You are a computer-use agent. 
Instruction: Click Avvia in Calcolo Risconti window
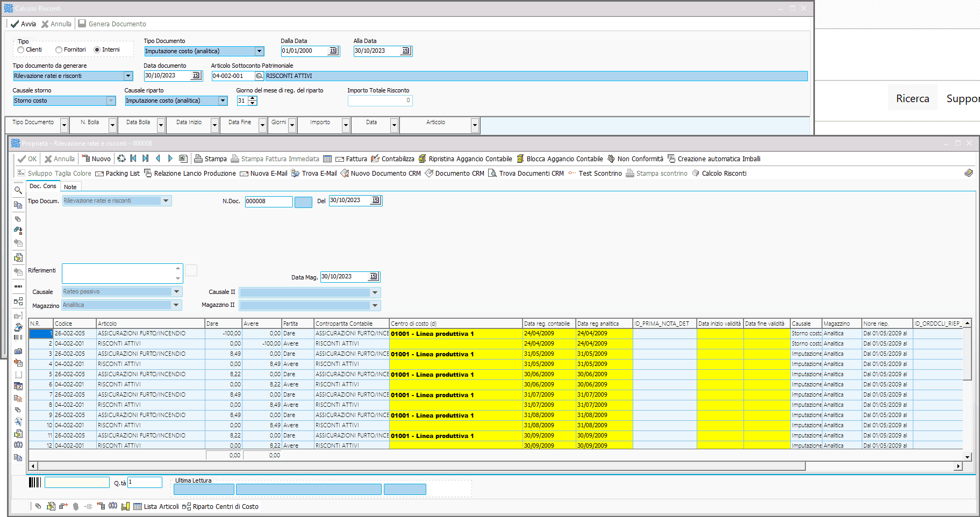[x=24, y=24]
